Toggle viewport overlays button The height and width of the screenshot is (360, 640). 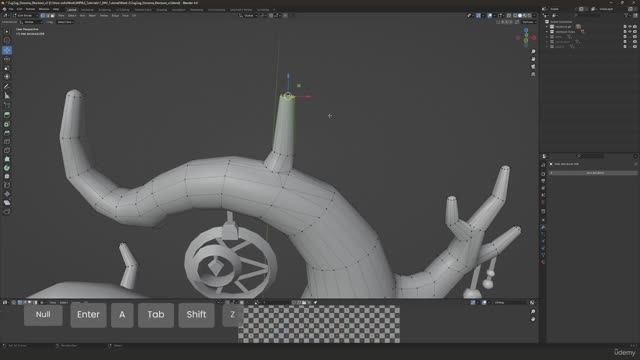[490, 16]
